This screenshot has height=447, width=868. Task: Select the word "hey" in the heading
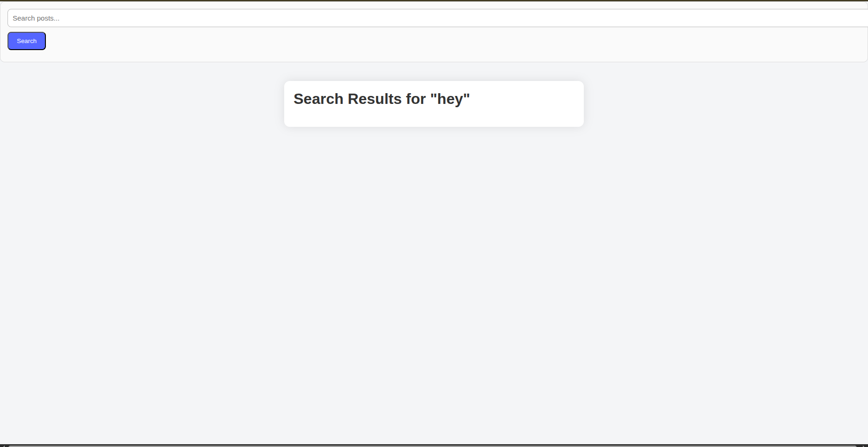(449, 99)
